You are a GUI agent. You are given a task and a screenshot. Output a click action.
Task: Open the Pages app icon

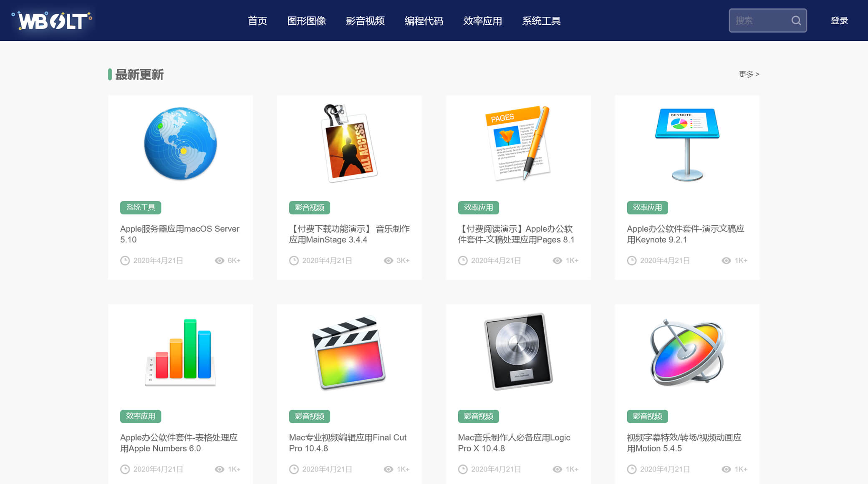pos(518,143)
